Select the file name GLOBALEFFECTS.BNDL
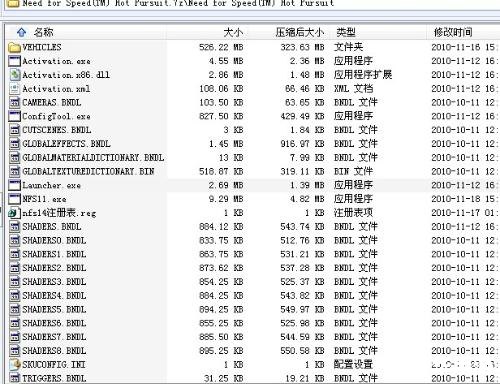Screen dimensions: 500x384 (x=66, y=144)
